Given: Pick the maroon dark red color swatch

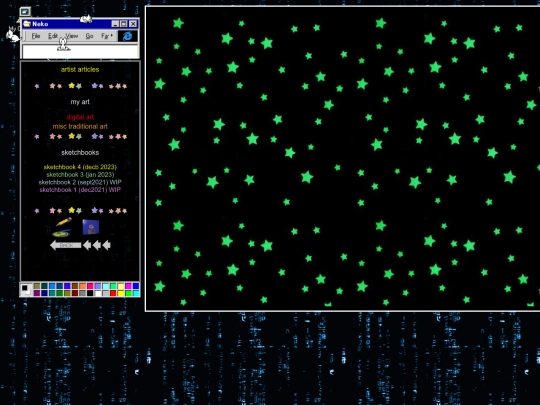Looking at the screenshot, I should tap(75, 293).
